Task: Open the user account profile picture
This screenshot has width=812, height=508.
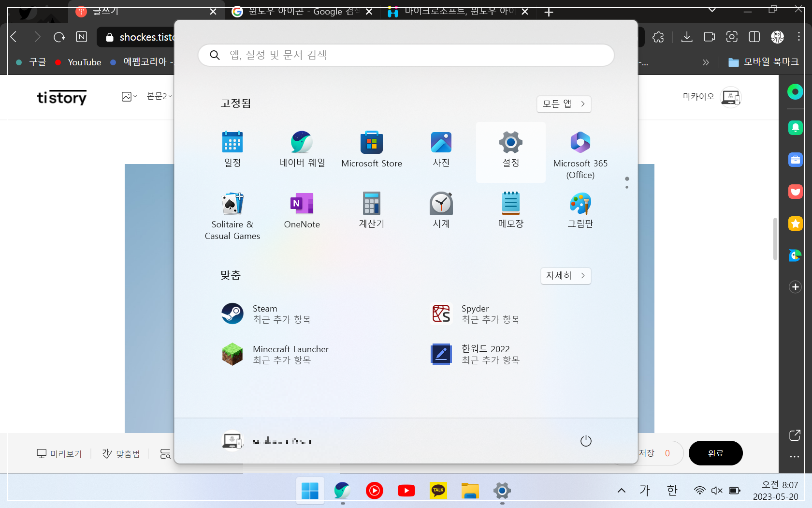Action: pyautogui.click(x=232, y=440)
